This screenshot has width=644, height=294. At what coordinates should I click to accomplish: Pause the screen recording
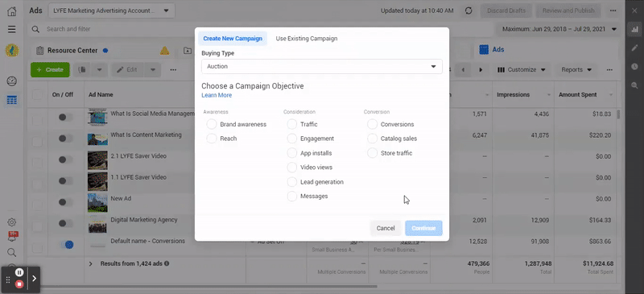point(19,272)
